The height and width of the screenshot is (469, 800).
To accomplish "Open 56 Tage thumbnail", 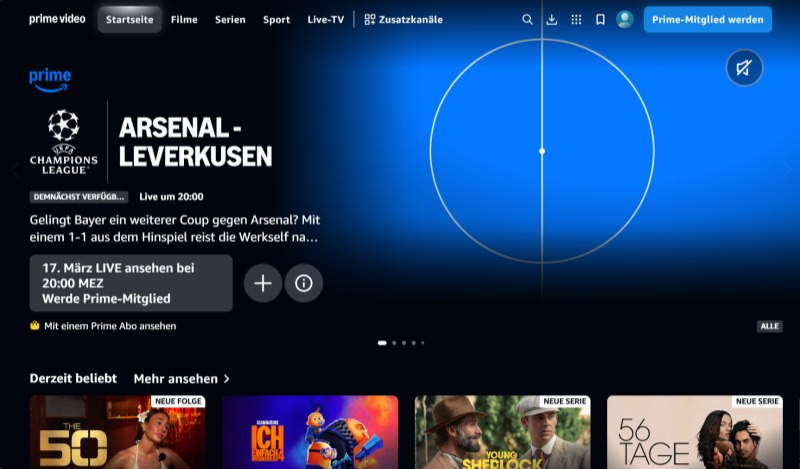I will tap(695, 432).
